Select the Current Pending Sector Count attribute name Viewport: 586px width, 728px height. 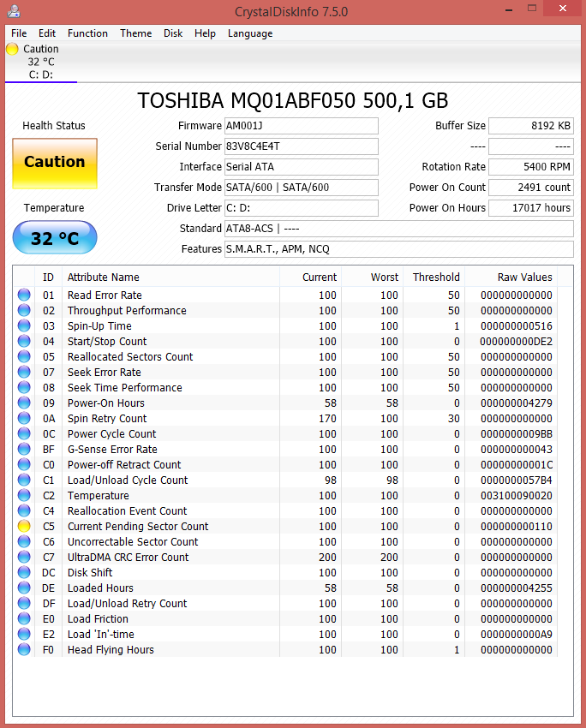tap(138, 527)
